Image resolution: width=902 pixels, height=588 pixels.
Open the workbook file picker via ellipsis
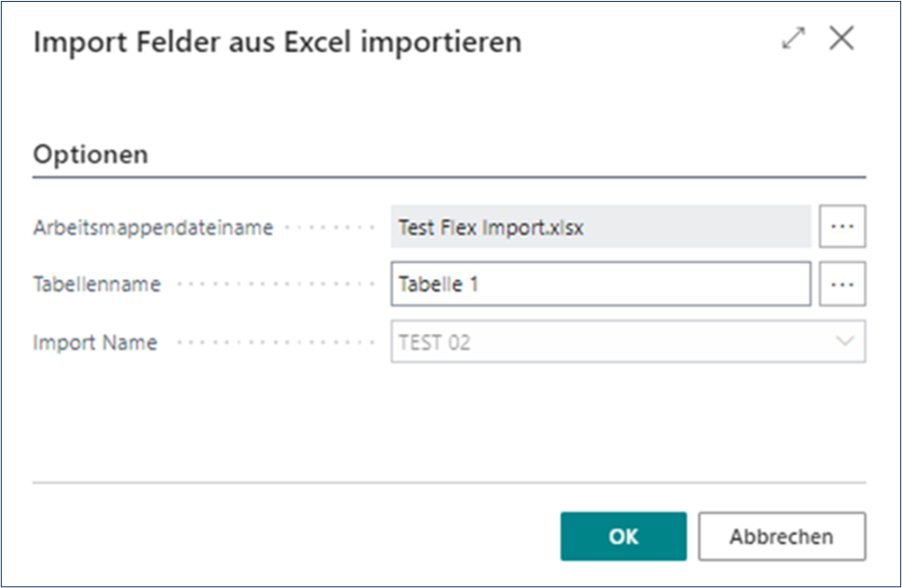point(842,226)
